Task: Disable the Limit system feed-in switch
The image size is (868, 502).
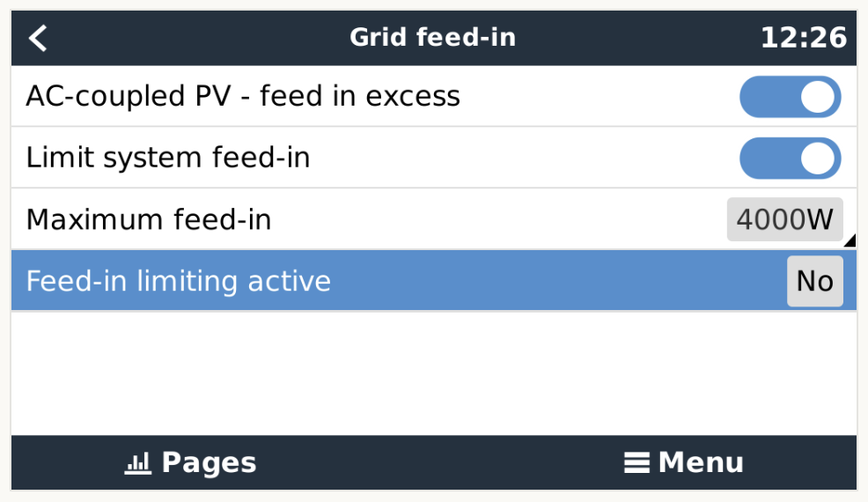Action: coord(790,159)
